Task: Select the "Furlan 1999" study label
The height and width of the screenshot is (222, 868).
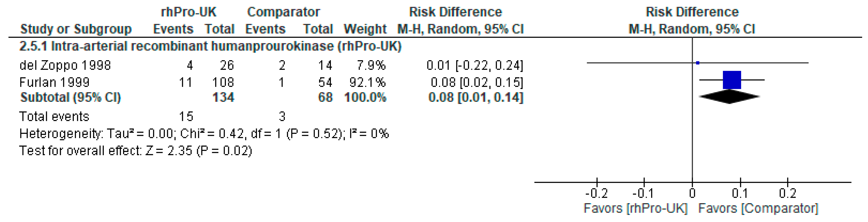Action: click(x=54, y=82)
